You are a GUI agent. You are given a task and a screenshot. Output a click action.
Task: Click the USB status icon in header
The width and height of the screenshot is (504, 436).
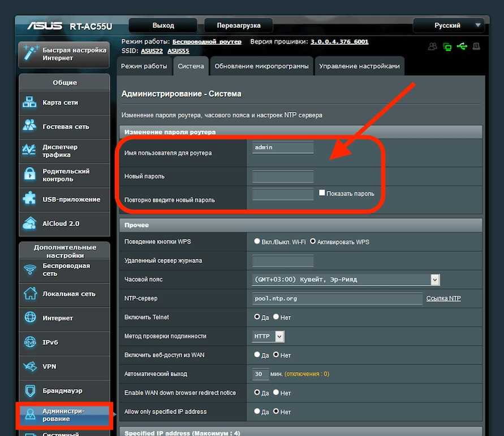[x=462, y=47]
